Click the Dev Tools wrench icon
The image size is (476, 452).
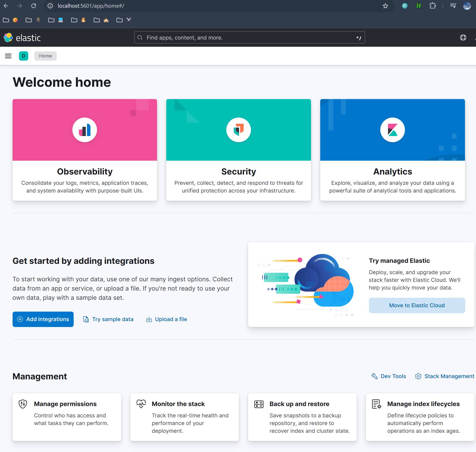point(375,376)
